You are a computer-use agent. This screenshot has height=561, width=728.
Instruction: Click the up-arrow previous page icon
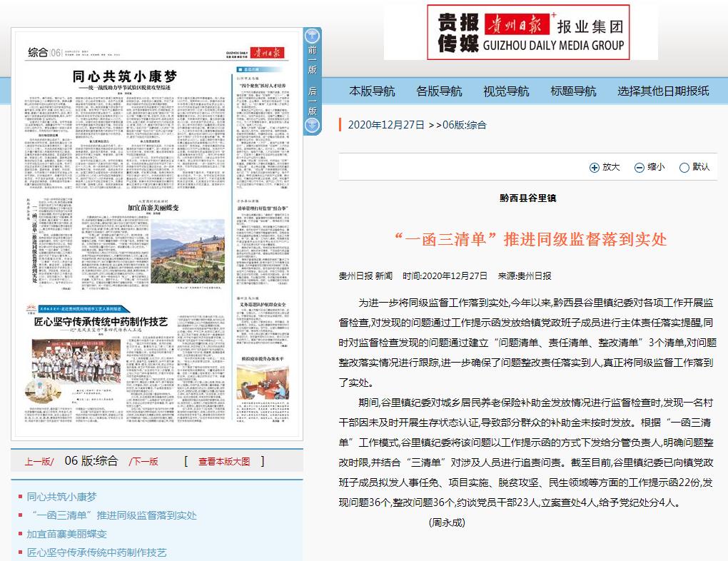[312, 36]
